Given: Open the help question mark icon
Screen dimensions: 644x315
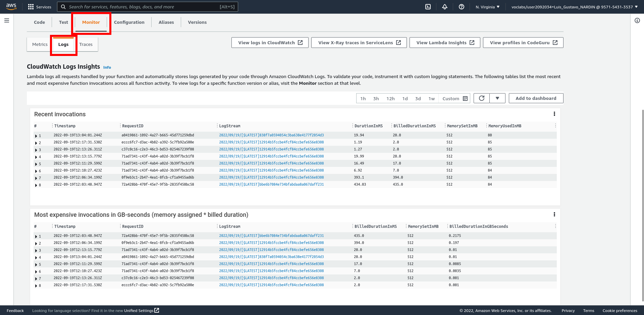Looking at the screenshot, I should point(462,7).
